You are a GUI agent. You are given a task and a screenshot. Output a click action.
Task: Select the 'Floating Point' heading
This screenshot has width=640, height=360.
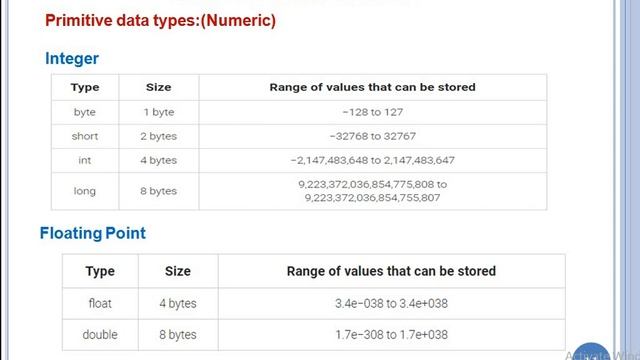click(x=93, y=233)
